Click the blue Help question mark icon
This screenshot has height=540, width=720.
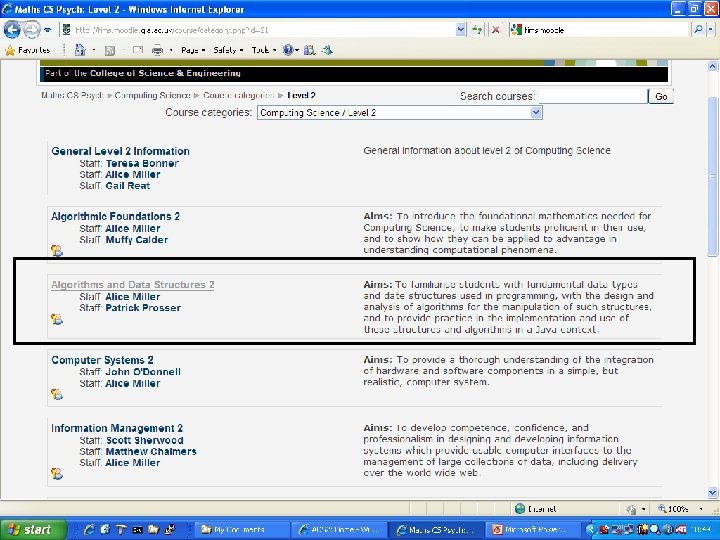pos(288,50)
